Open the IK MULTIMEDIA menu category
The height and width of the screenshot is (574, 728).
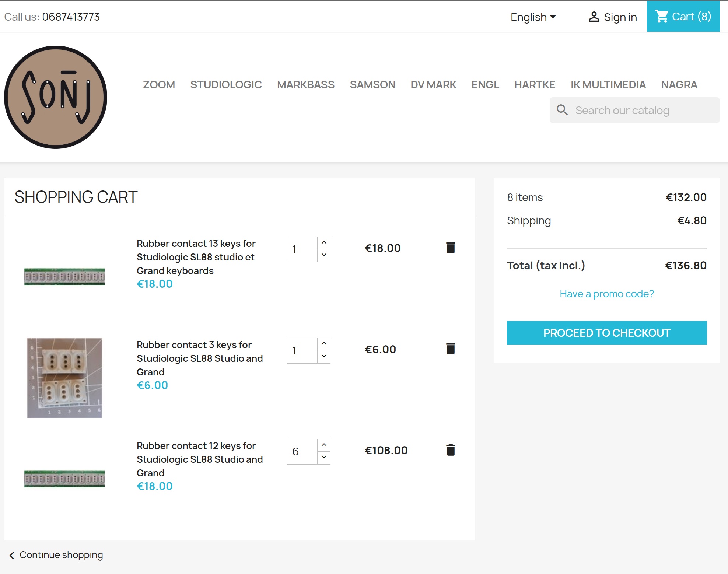click(608, 85)
